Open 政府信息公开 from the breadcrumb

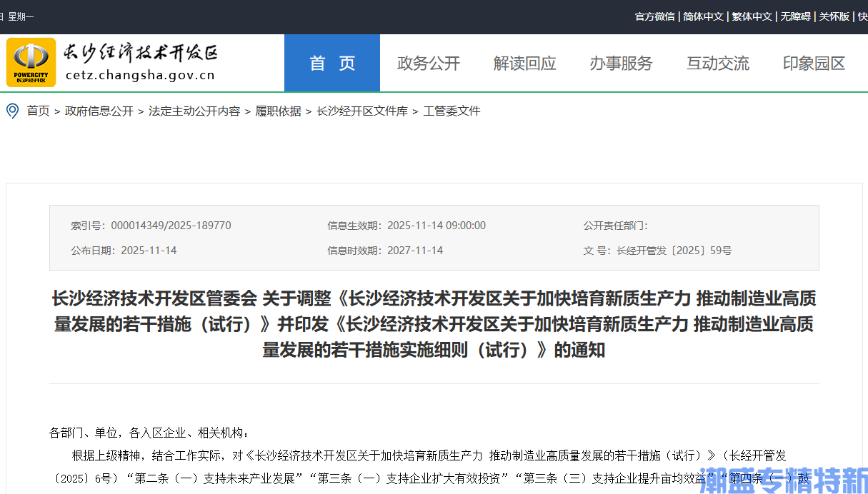pyautogui.click(x=99, y=111)
